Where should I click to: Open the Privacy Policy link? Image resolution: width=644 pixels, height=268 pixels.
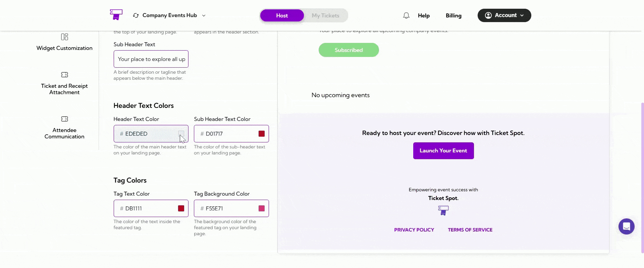coord(414,230)
